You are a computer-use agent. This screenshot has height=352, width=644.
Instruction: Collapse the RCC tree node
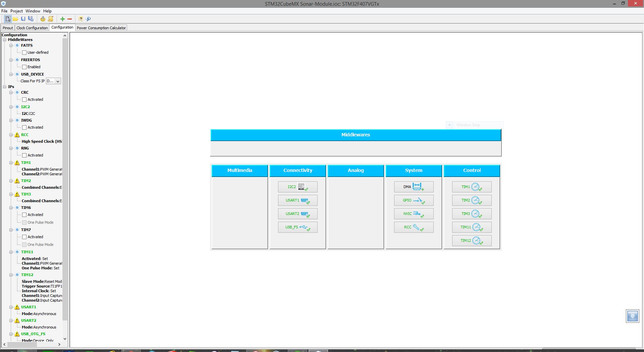tap(11, 135)
